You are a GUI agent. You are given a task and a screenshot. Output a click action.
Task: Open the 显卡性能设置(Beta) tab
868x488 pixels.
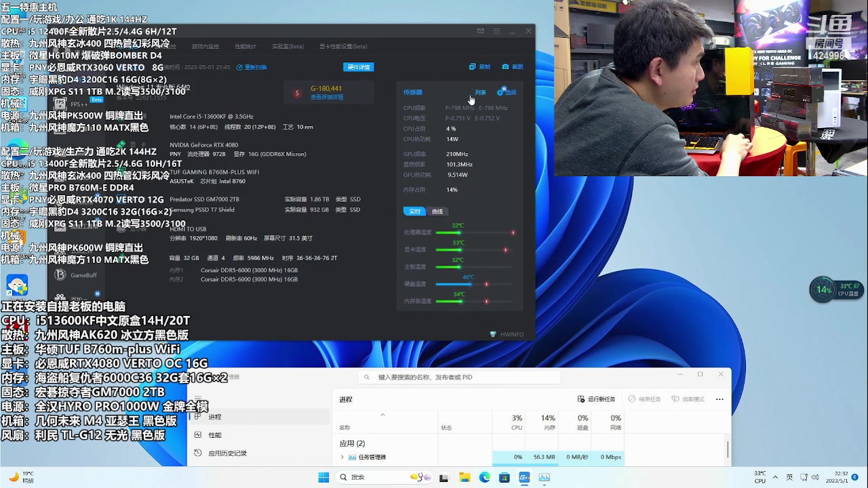[343, 46]
